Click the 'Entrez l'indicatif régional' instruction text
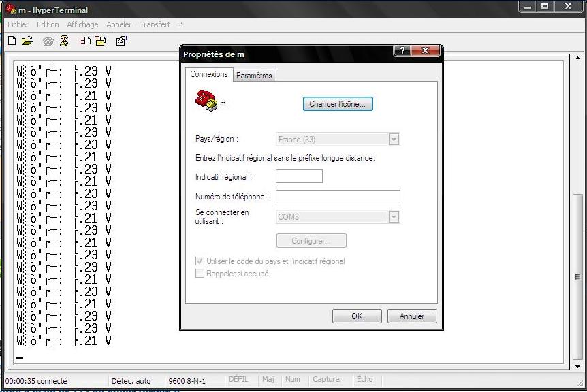Viewport: 587px width, 392px height. pos(285,158)
